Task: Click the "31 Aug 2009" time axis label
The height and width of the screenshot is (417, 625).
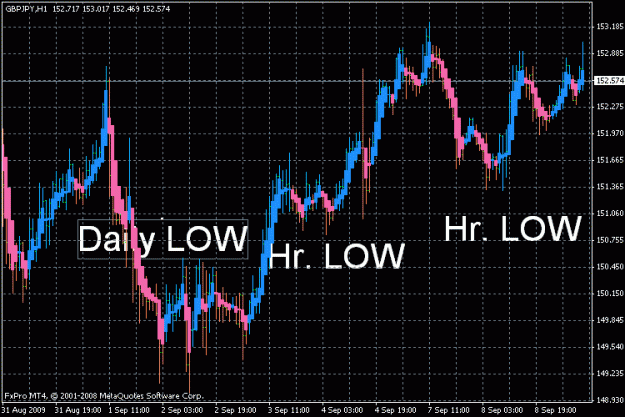Action: click(24, 410)
